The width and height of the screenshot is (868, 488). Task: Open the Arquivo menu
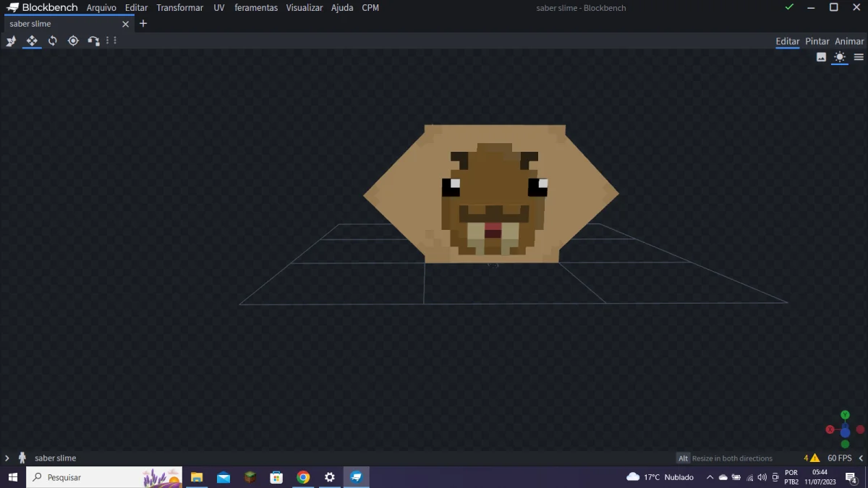[x=101, y=8]
